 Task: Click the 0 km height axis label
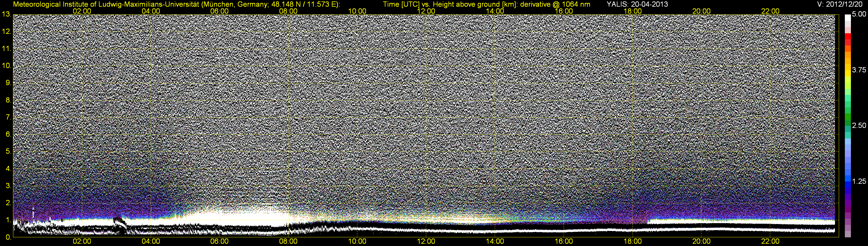point(8,237)
